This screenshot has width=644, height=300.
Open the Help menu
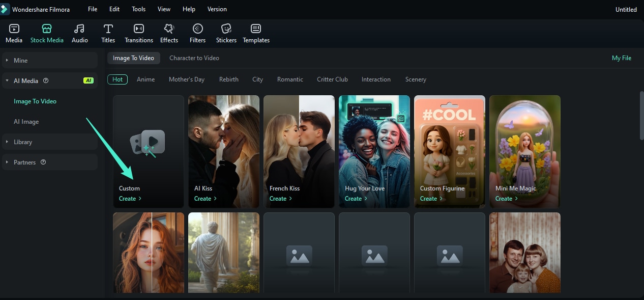pyautogui.click(x=189, y=9)
